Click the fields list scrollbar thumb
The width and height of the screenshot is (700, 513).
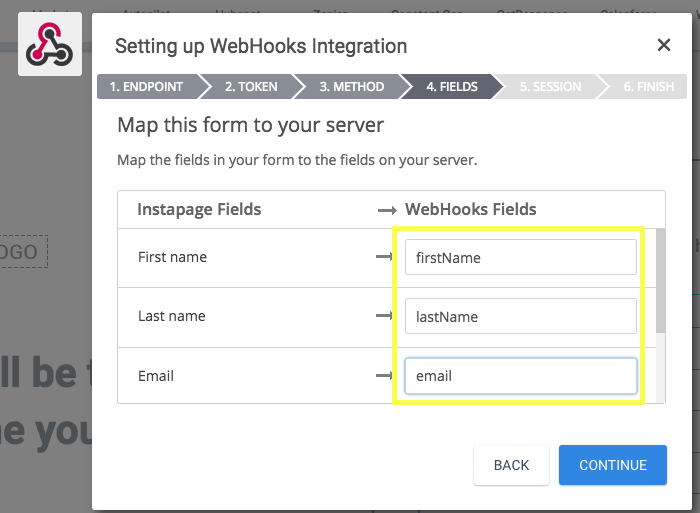(x=661, y=280)
